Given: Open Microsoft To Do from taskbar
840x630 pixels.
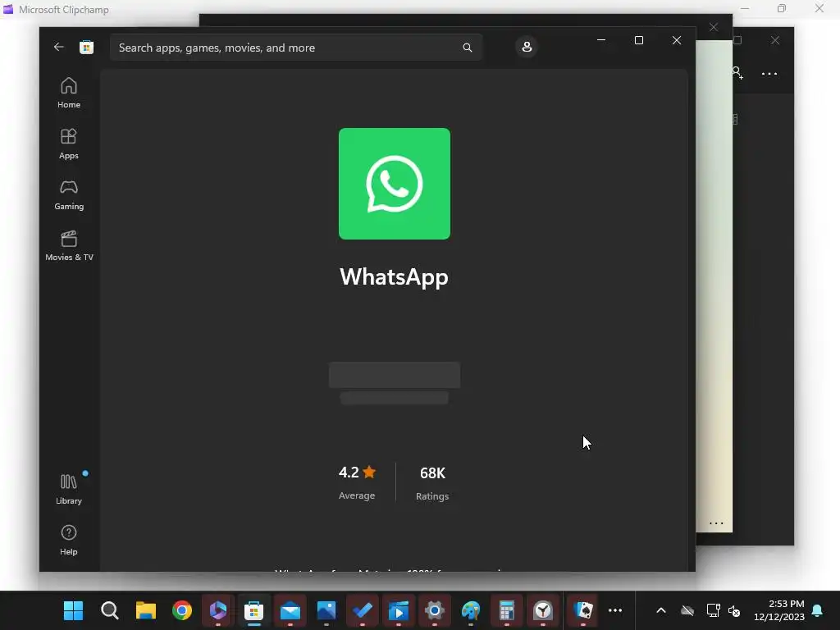Looking at the screenshot, I should 363,610.
